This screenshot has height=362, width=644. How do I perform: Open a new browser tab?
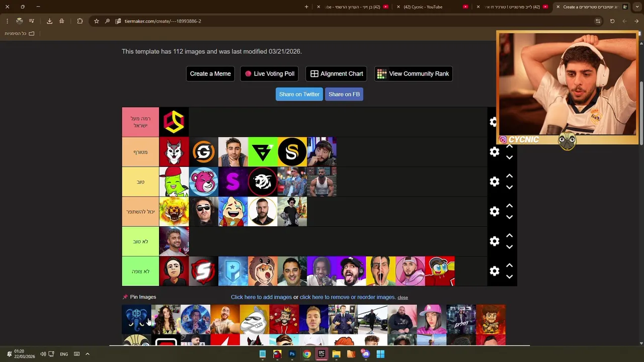(x=306, y=7)
